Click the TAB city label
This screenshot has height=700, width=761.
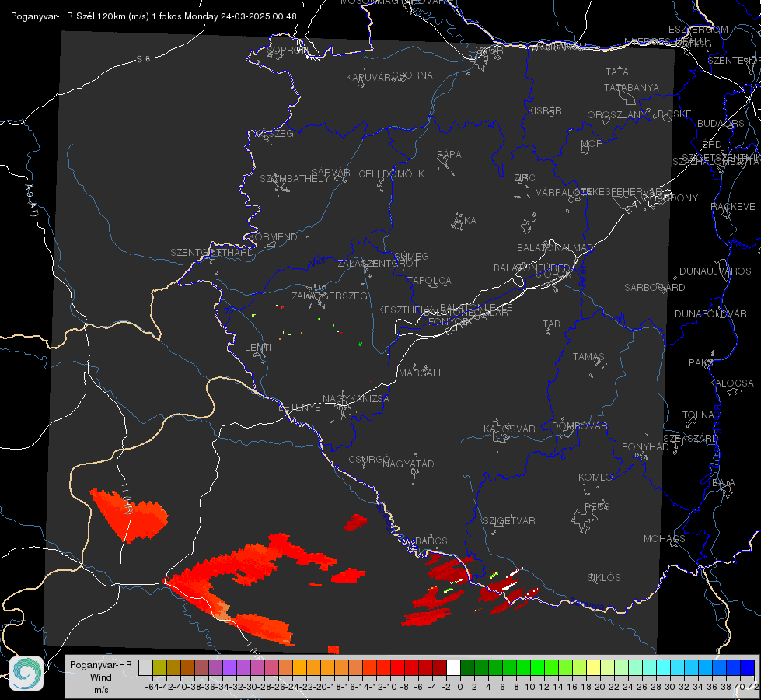click(x=551, y=324)
